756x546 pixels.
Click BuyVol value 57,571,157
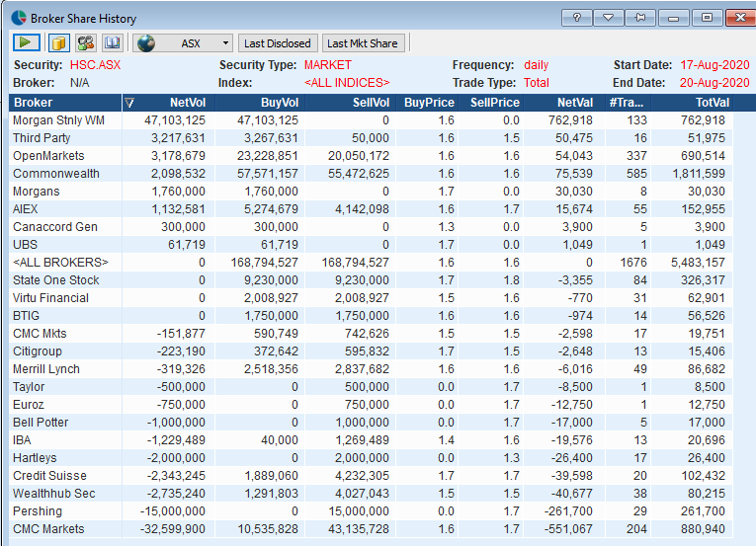(268, 174)
